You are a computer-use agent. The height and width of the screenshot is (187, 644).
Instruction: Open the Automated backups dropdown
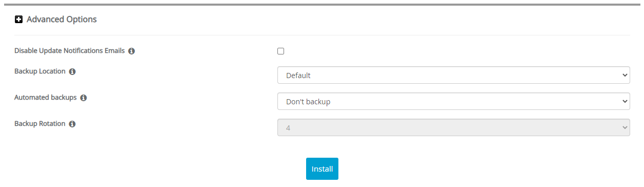[453, 101]
